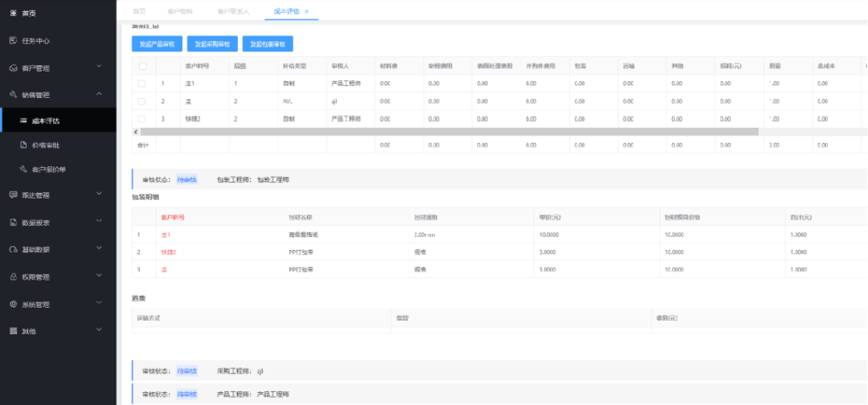Click the 发起产品审核 button
The height and width of the screenshot is (405, 868).
(157, 43)
